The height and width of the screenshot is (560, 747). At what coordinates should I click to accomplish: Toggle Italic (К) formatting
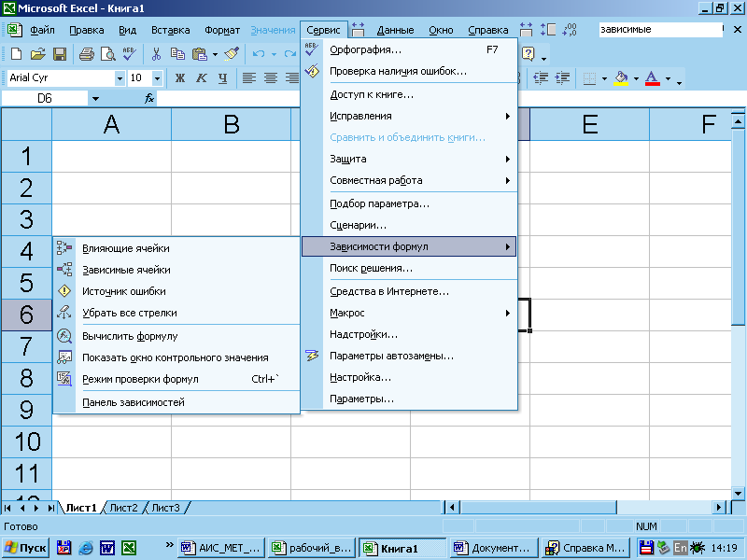[202, 78]
